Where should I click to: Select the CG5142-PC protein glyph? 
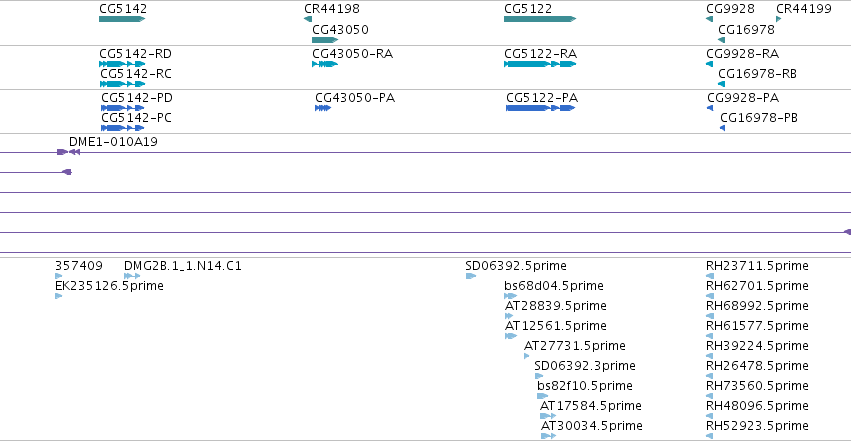point(123,128)
